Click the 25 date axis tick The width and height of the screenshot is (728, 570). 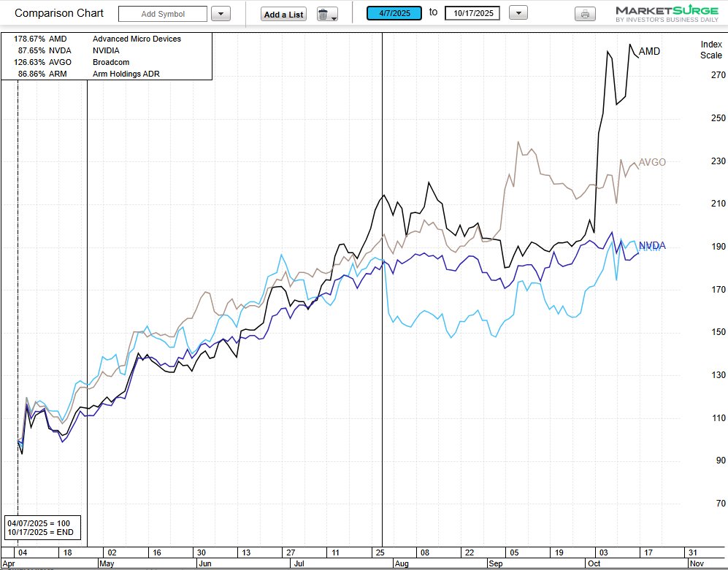[380, 552]
